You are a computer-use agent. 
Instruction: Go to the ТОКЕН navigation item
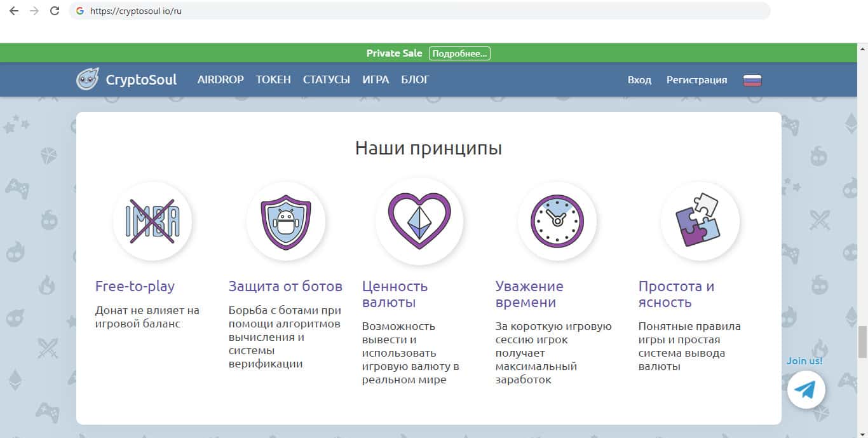tap(273, 79)
